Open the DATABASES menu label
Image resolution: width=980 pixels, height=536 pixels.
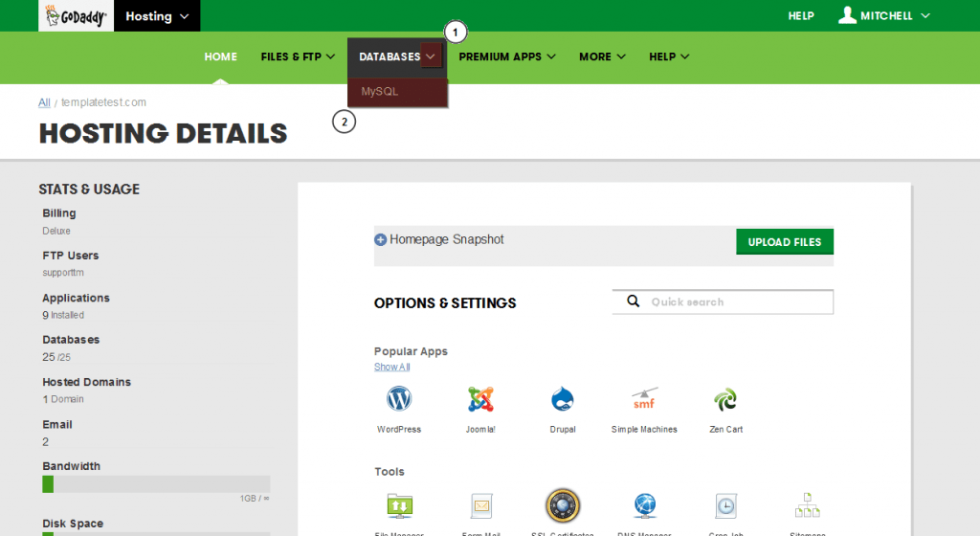(390, 56)
